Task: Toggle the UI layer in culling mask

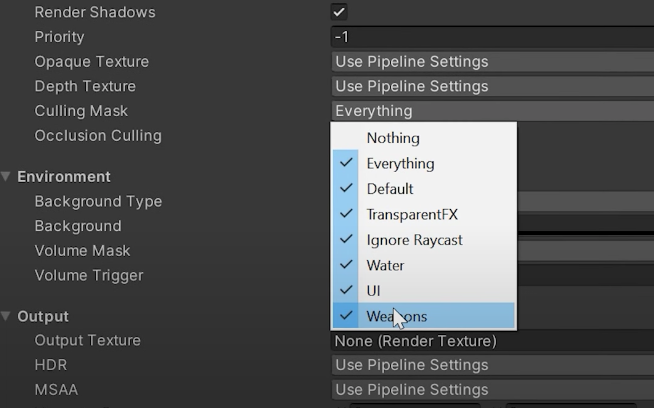Action: point(374,291)
